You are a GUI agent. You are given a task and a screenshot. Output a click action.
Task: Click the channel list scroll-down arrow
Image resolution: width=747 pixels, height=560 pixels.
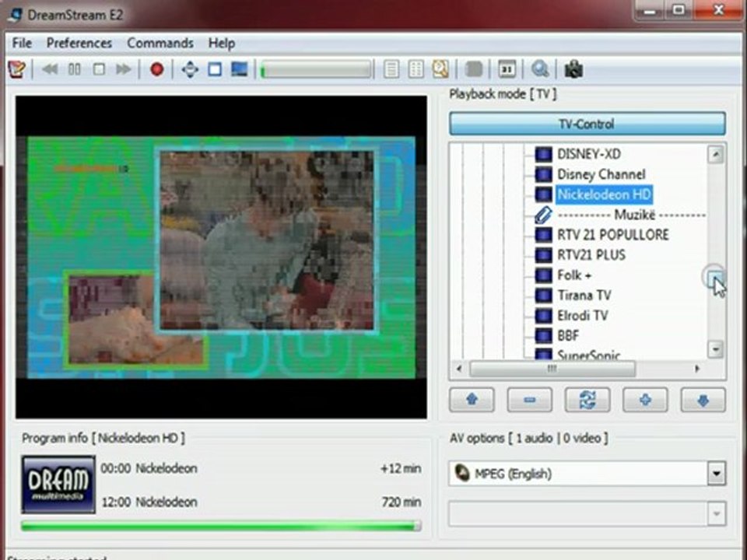[x=716, y=349]
